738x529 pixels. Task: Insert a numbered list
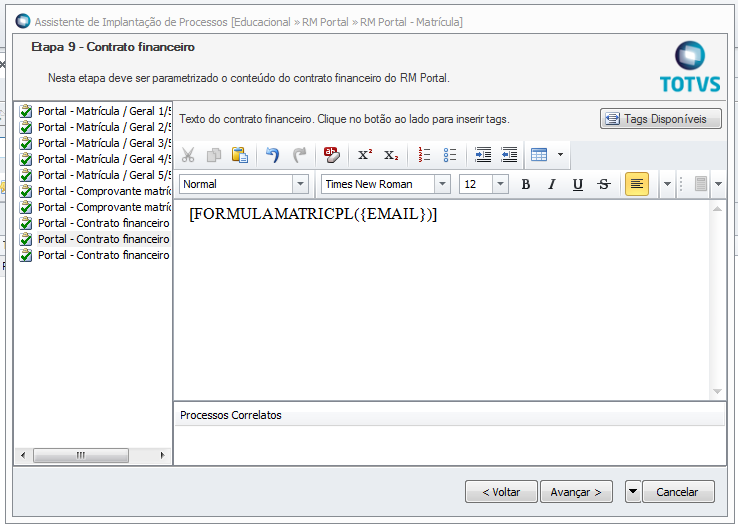[x=424, y=155]
